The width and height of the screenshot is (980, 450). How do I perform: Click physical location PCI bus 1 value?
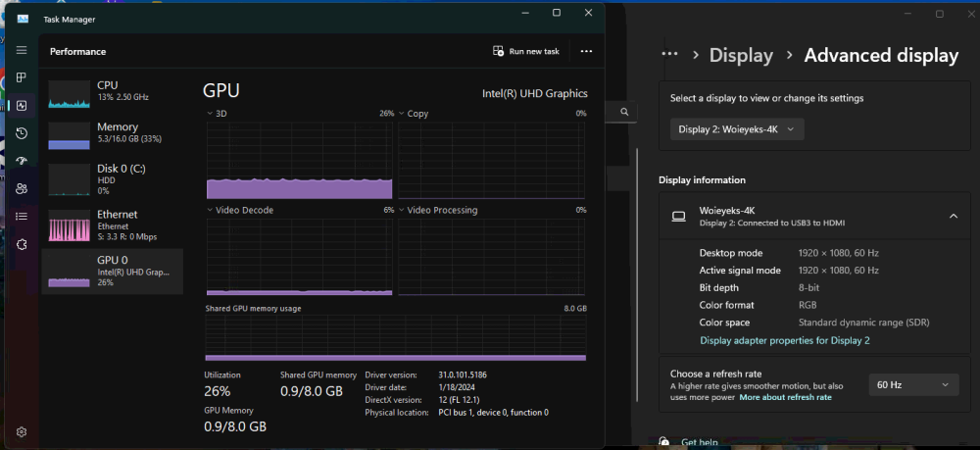click(493, 413)
